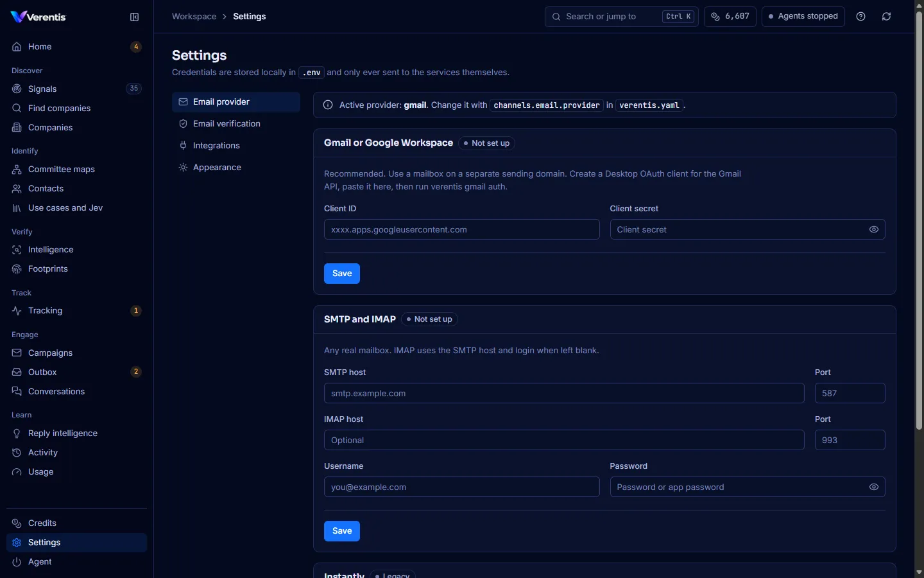The height and width of the screenshot is (578, 924).
Task: Click the IMAP host field
Action: pos(564,440)
